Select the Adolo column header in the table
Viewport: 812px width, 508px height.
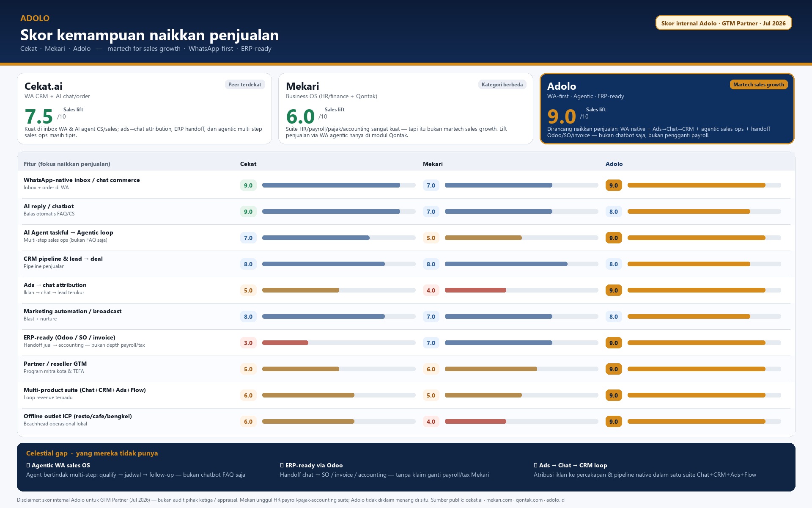tap(614, 164)
